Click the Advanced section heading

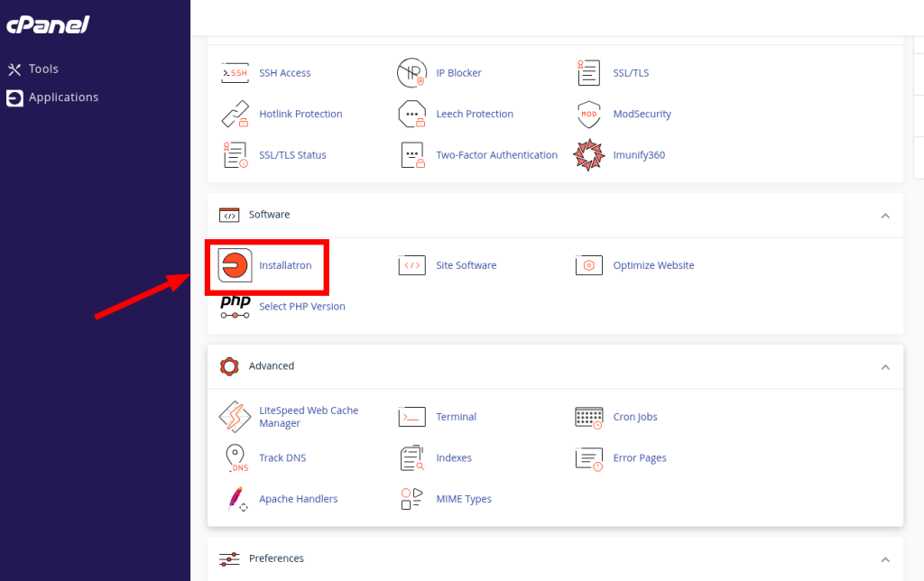pyautogui.click(x=271, y=366)
